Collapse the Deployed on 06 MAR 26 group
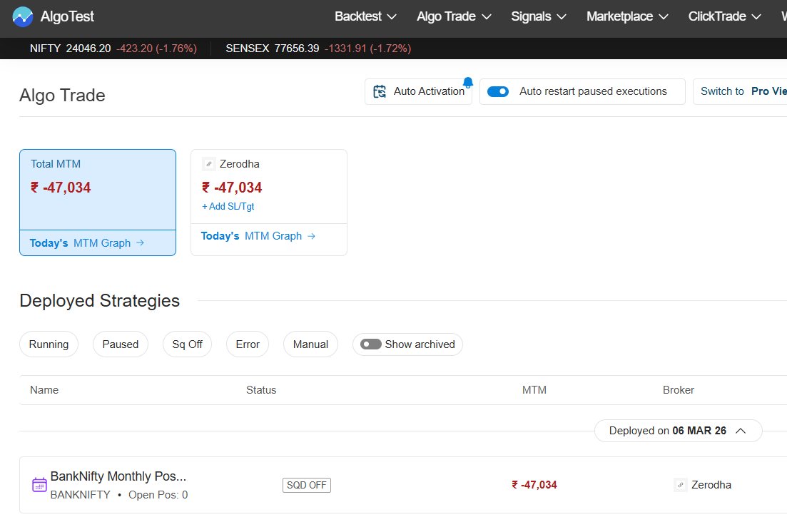The width and height of the screenshot is (787, 532). [x=678, y=431]
